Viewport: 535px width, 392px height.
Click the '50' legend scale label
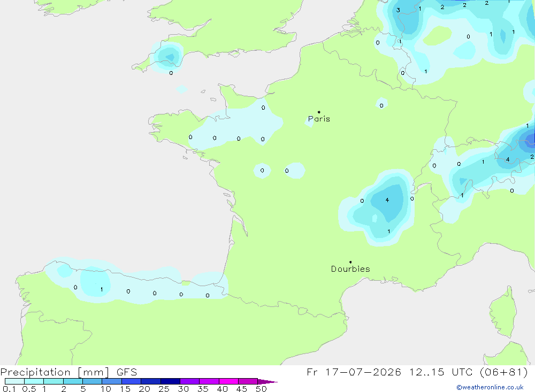pyautogui.click(x=262, y=389)
